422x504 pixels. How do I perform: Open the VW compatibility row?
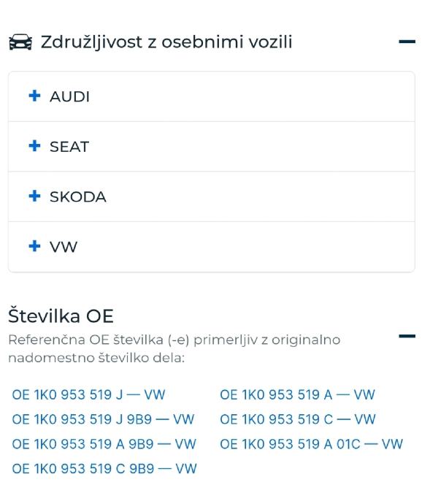tap(212, 247)
